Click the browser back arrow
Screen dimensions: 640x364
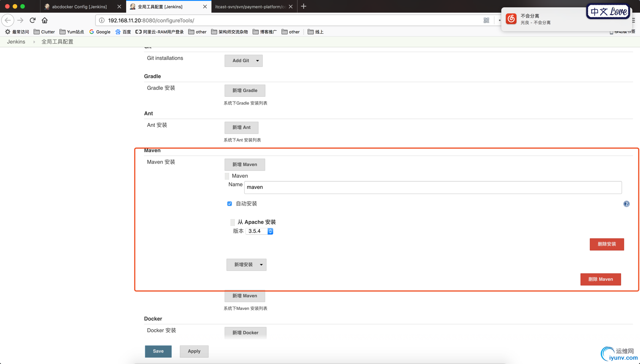pyautogui.click(x=8, y=20)
